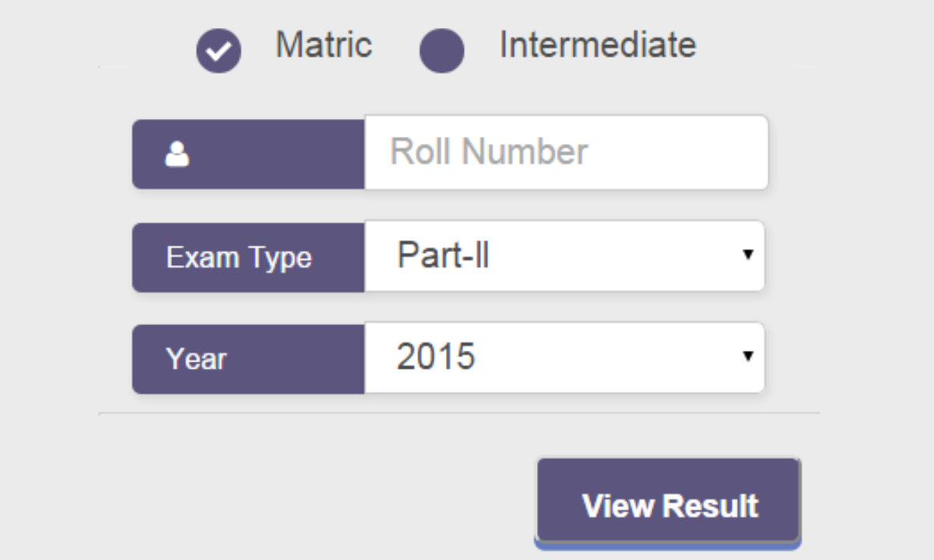Click the arrow on the Year selector

click(x=748, y=355)
